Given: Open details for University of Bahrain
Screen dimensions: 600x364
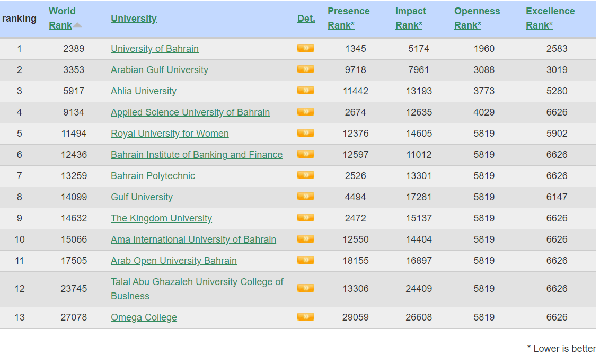Looking at the screenshot, I should [306, 48].
